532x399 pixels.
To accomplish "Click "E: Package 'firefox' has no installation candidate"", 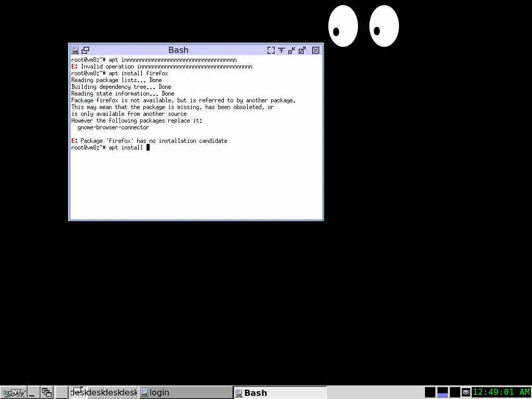I will tap(149, 141).
